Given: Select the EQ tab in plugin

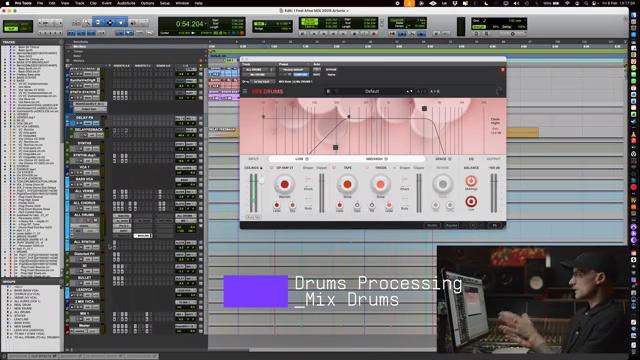Looking at the screenshot, I should (471, 159).
